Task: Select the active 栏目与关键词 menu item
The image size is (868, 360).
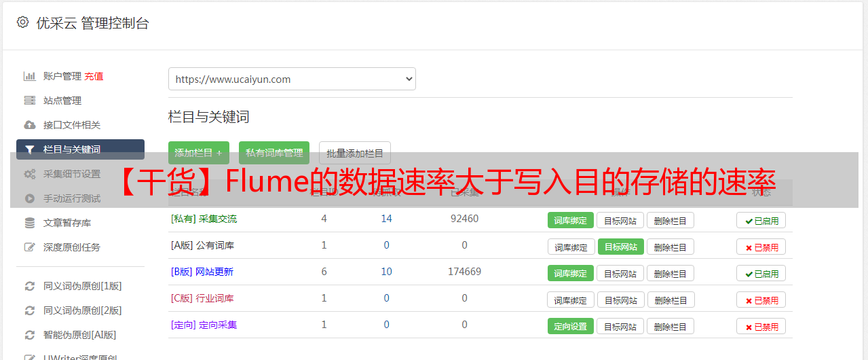Action: 80,149
